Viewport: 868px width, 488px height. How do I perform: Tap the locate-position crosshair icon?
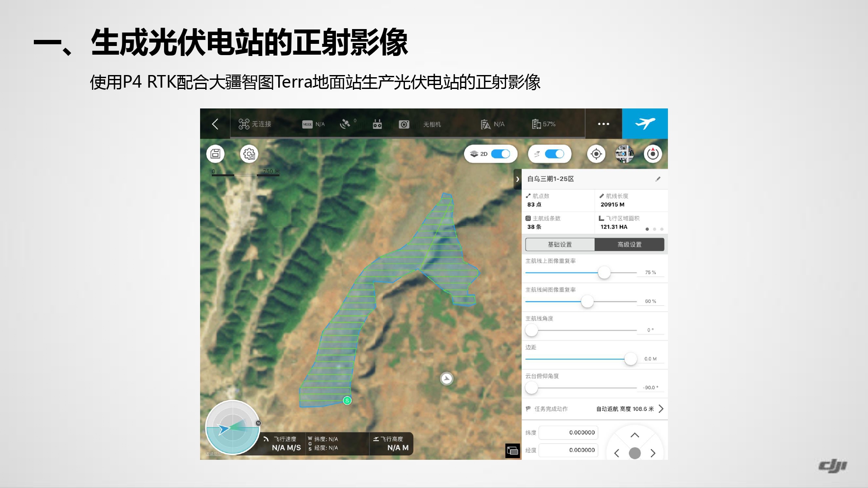click(596, 154)
